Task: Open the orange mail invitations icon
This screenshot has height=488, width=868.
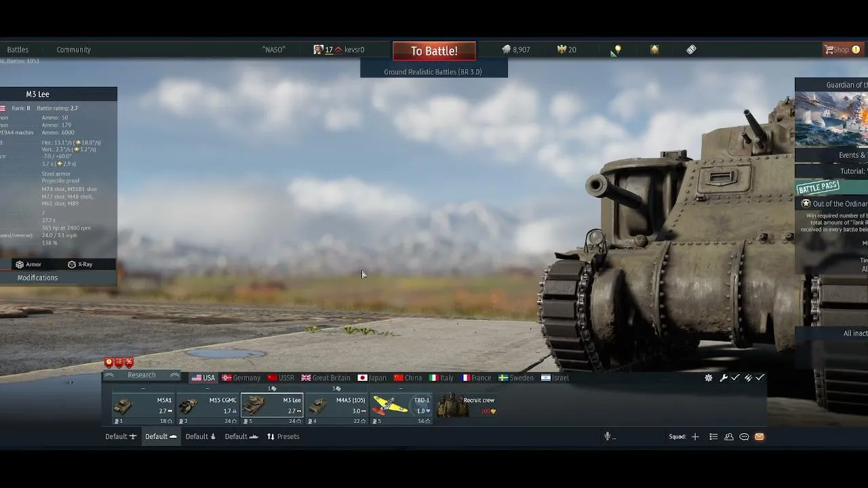Action: [x=759, y=437]
